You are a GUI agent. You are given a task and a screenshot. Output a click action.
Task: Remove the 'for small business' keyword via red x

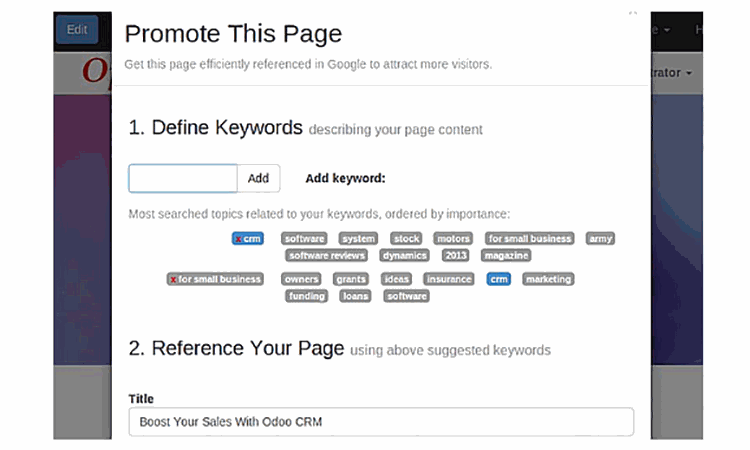coord(173,279)
